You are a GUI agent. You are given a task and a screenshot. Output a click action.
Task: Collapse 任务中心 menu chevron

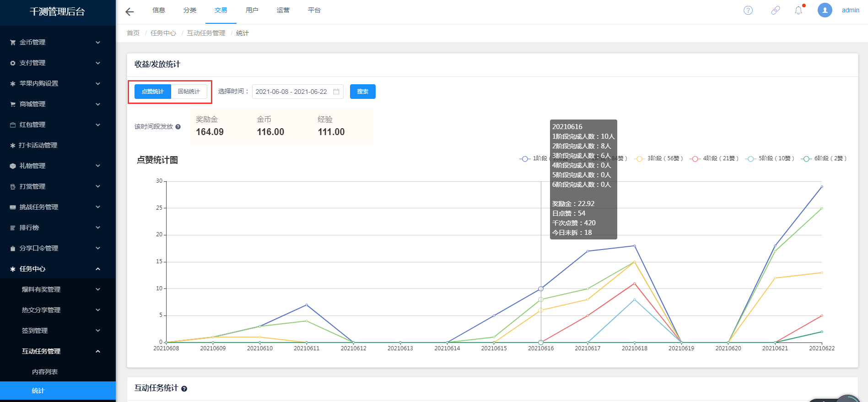98,269
